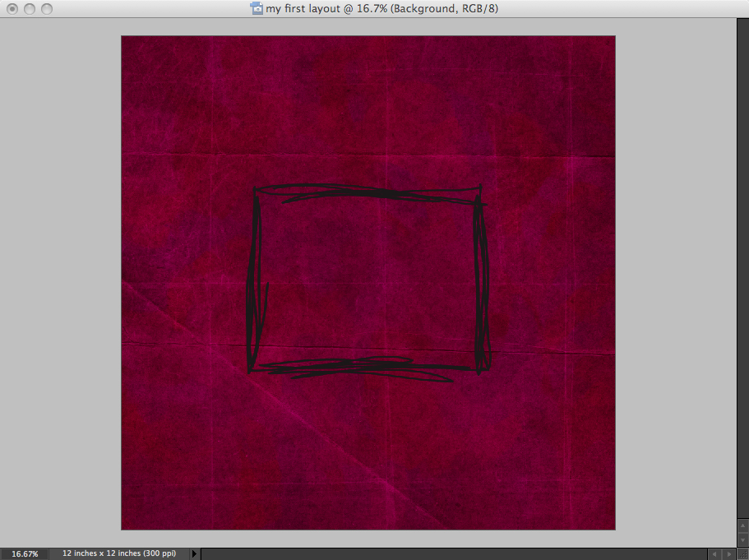The height and width of the screenshot is (560, 749).
Task: Click the vertical scrollbar track
Action: pyautogui.click(x=742, y=271)
